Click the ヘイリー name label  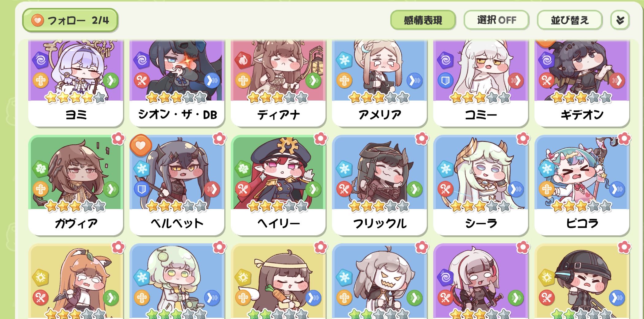pos(278,223)
